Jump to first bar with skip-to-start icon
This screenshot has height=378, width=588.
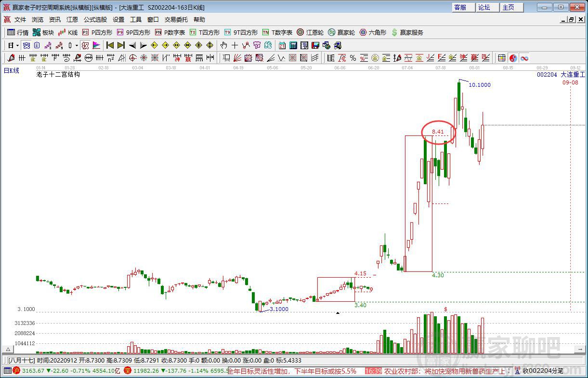pos(110,45)
